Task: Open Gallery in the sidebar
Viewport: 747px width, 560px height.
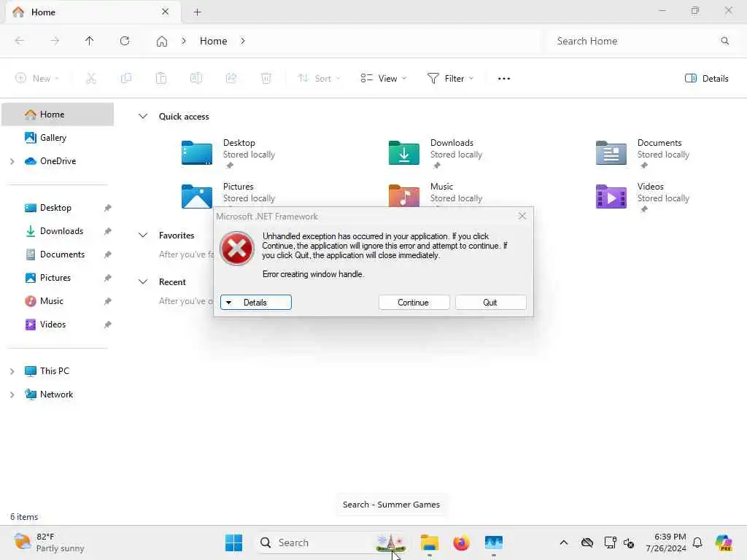Action: [53, 138]
